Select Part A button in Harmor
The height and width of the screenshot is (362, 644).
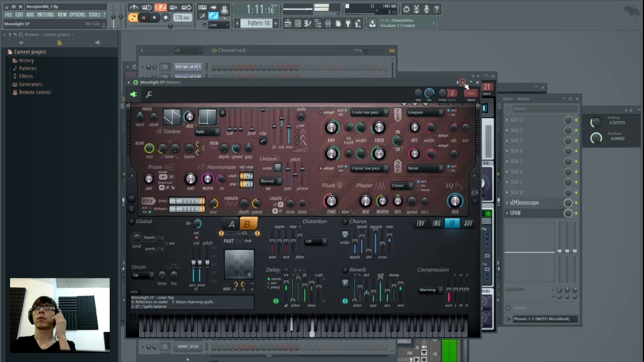click(231, 224)
